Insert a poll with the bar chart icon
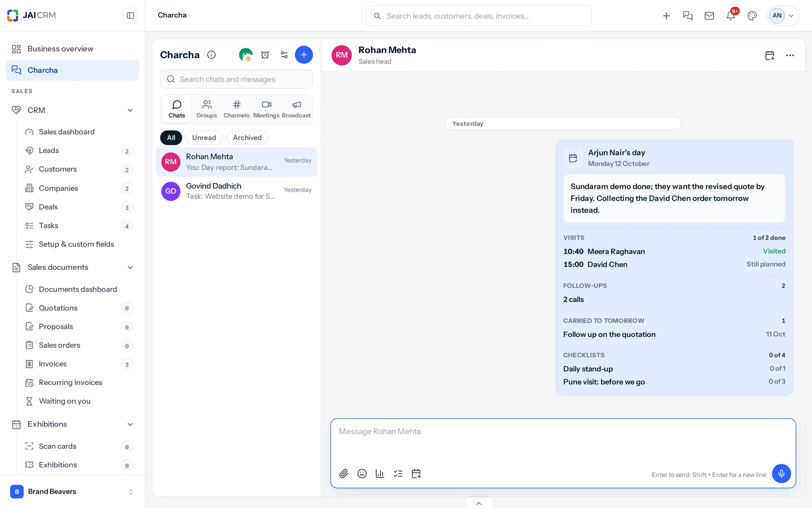Image resolution: width=812 pixels, height=508 pixels. pos(380,473)
